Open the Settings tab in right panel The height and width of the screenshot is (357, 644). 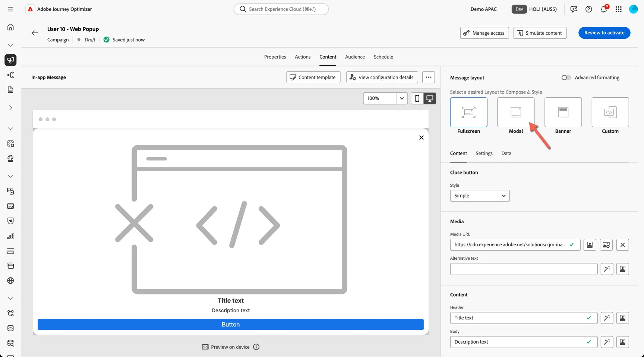pos(484,153)
